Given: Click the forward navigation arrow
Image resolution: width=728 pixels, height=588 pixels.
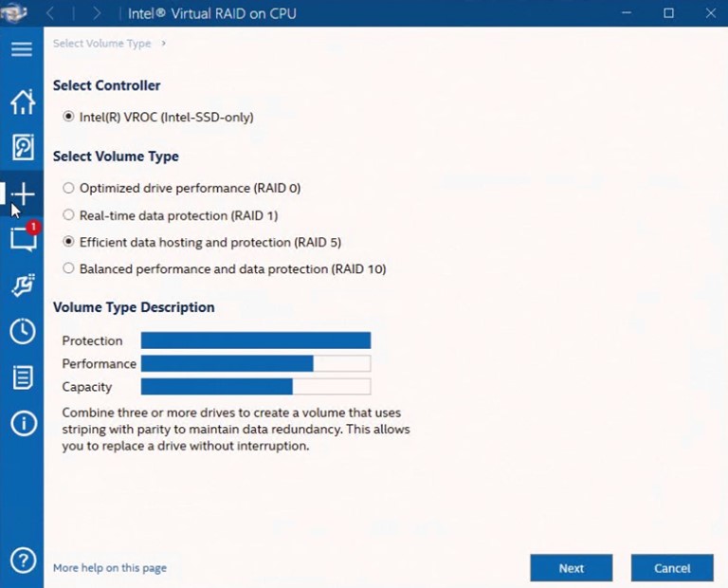Looking at the screenshot, I should coord(97,13).
